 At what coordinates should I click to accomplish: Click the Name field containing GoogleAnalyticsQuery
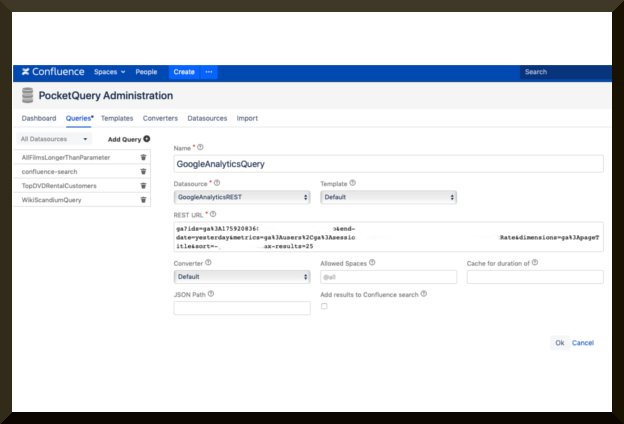[388, 164]
